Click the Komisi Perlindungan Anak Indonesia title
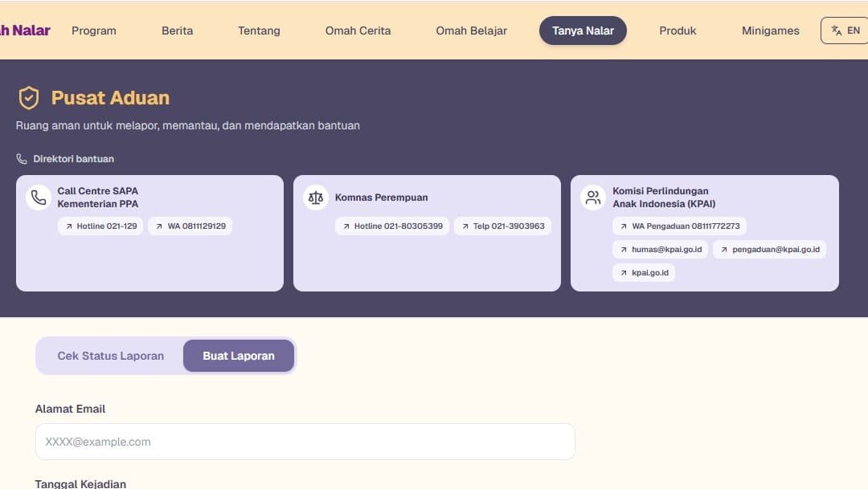The width and height of the screenshot is (868, 489). point(664,198)
